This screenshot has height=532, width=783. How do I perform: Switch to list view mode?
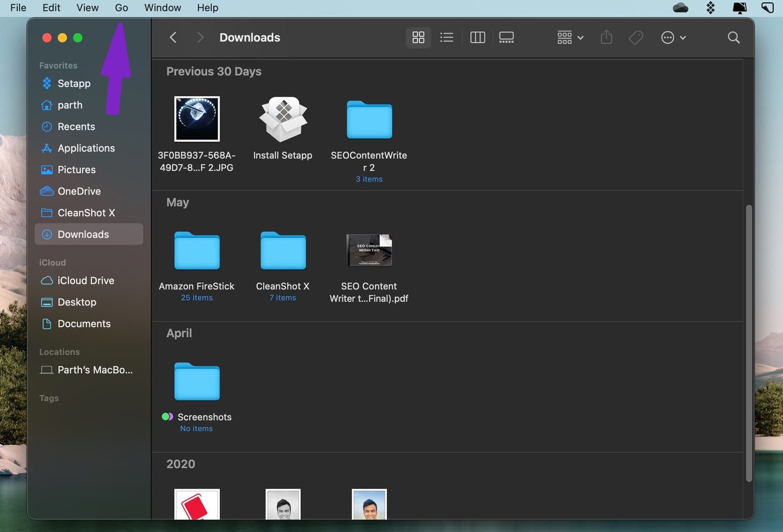(447, 38)
